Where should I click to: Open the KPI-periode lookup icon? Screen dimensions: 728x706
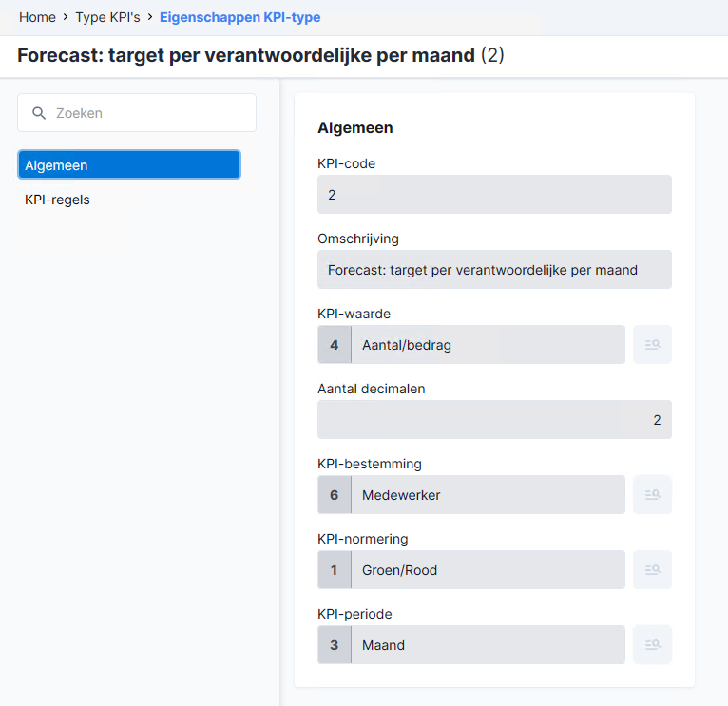[x=652, y=645]
